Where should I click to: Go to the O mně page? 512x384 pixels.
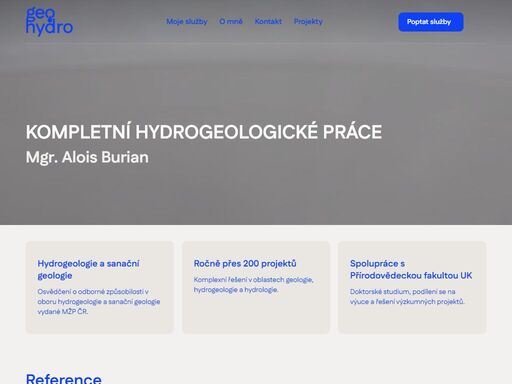(x=231, y=22)
